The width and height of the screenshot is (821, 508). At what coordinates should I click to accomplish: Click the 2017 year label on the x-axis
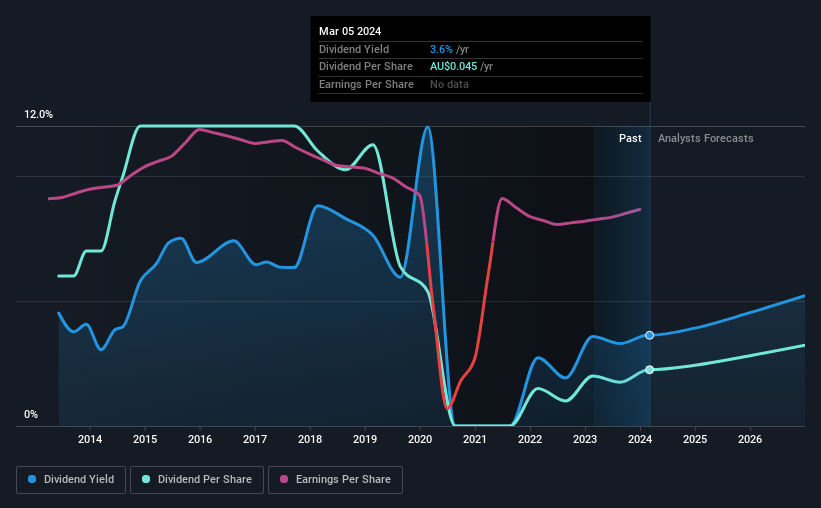pos(255,439)
